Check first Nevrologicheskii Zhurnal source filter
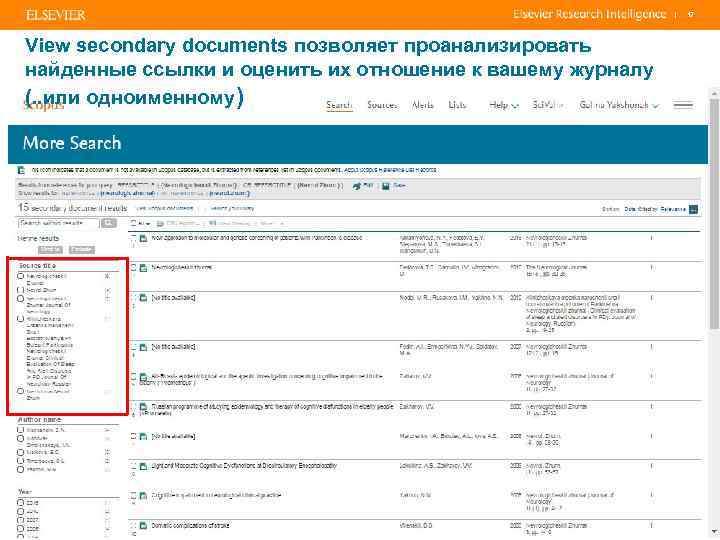The image size is (720, 540). [x=21, y=276]
